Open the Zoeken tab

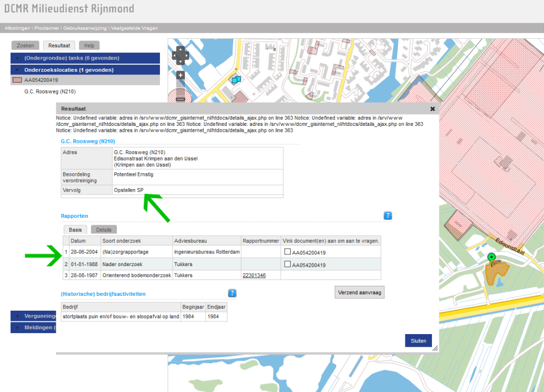(25, 46)
